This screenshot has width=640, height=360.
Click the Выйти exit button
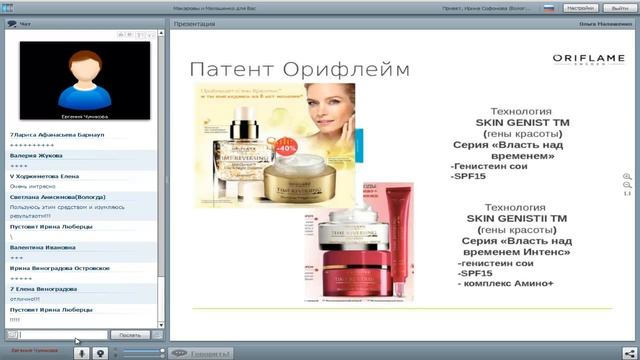point(619,8)
